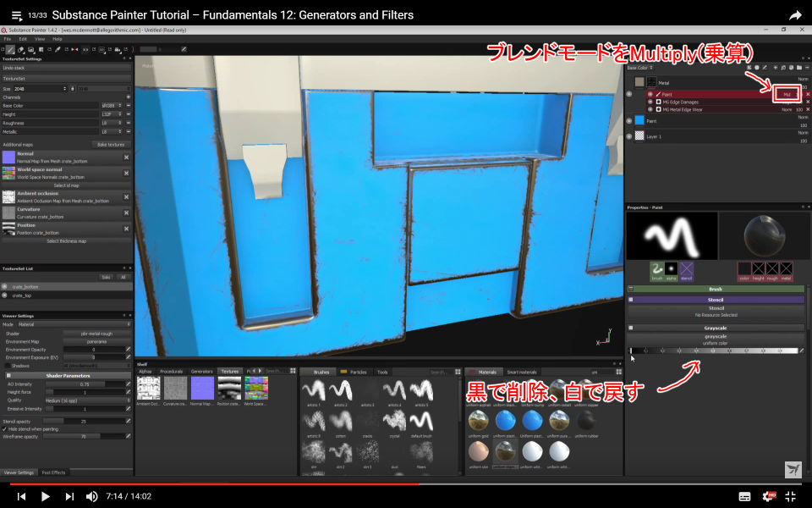Toggle the color channel for painting
Screen dimensions: 812x508
tap(744, 271)
